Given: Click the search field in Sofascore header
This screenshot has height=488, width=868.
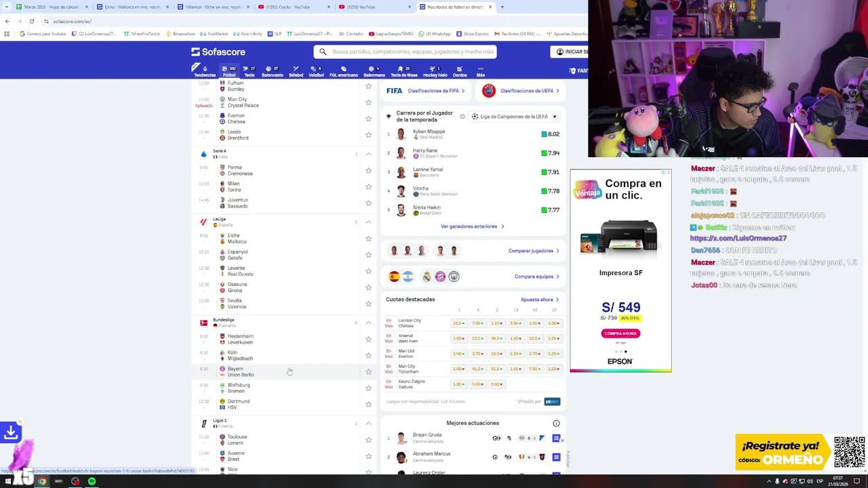Looking at the screenshot, I should click(x=405, y=52).
